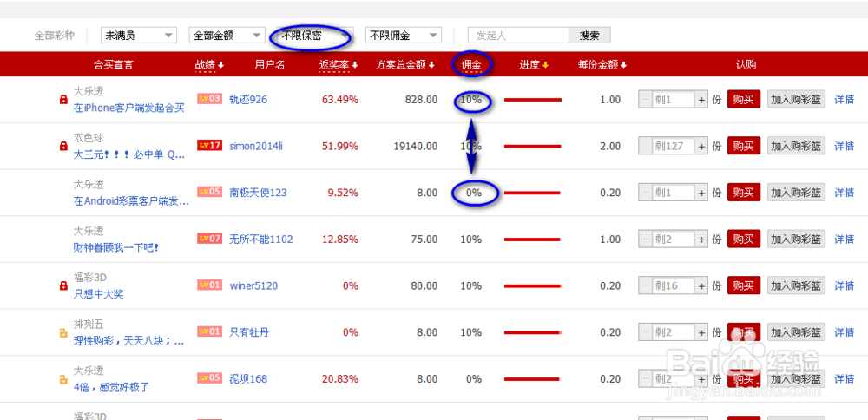Click the 搜索 search button
868x420 pixels.
coord(589,36)
